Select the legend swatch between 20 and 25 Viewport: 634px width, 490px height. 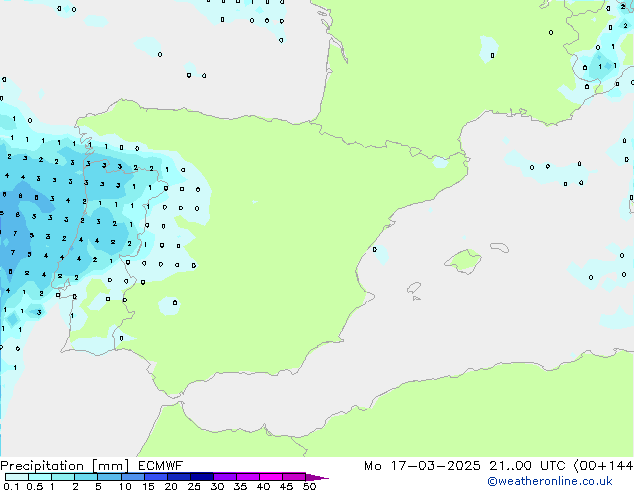coord(178,477)
